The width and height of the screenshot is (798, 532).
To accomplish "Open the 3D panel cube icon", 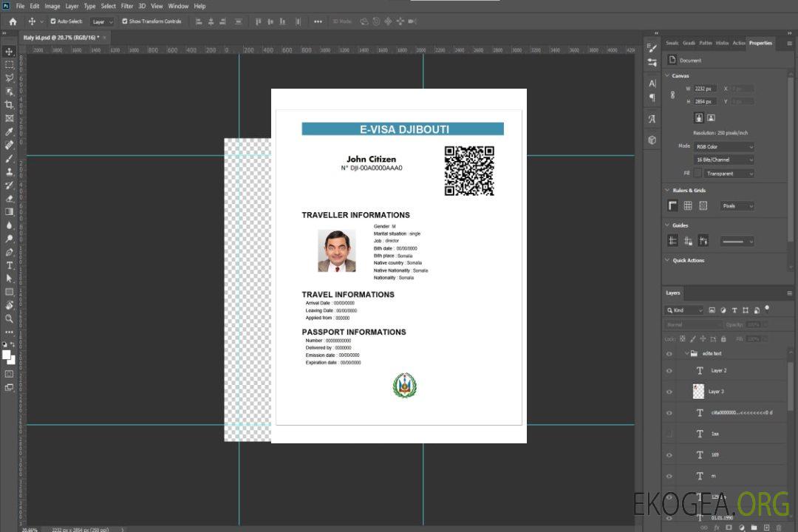I will coord(652,140).
